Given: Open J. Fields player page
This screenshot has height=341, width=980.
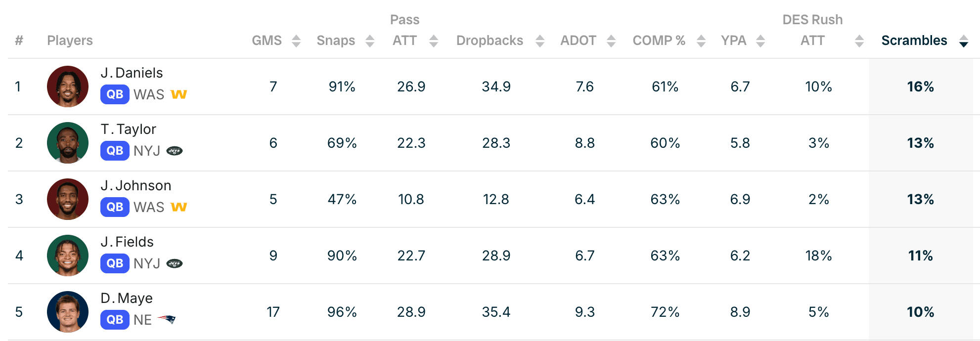Looking at the screenshot, I should click(127, 242).
